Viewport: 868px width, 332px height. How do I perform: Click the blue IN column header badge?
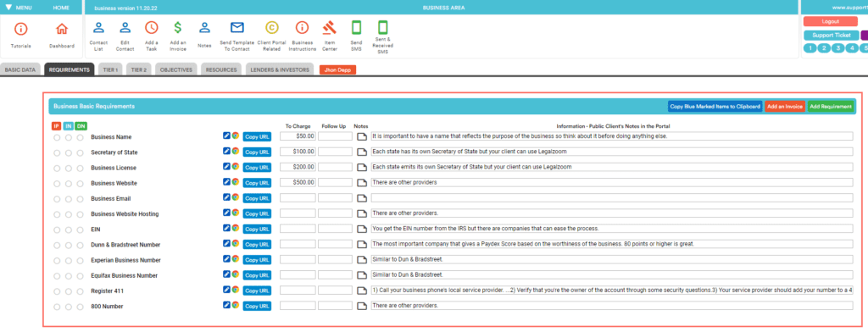68,126
